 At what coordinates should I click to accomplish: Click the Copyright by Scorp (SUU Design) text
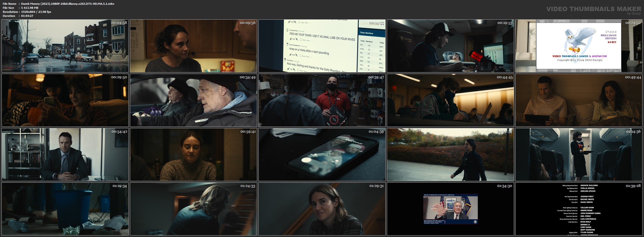(x=580, y=60)
